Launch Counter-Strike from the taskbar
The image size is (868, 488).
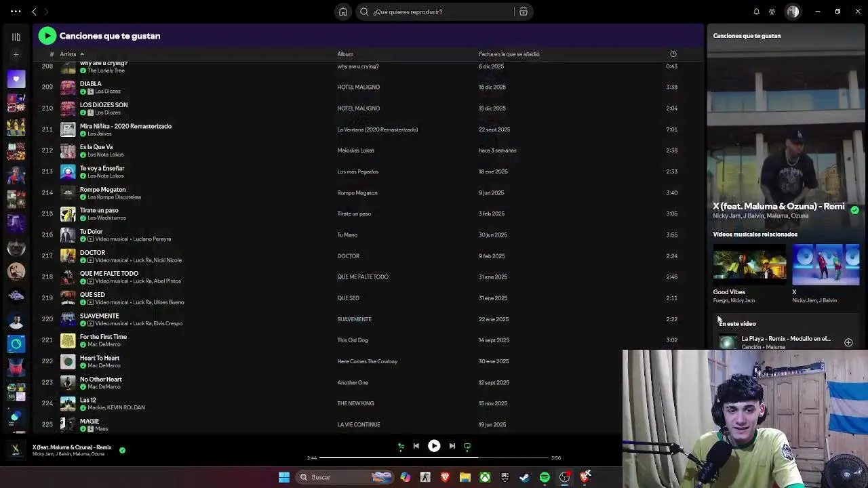pyautogui.click(x=425, y=477)
